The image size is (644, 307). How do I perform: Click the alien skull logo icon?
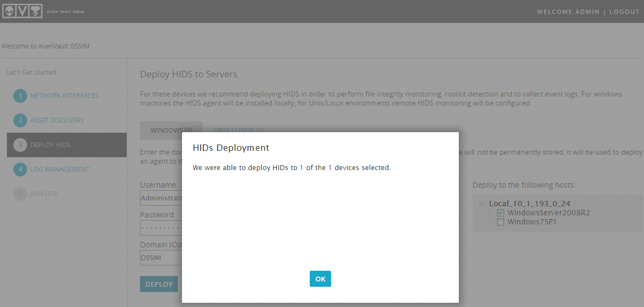tap(36, 12)
